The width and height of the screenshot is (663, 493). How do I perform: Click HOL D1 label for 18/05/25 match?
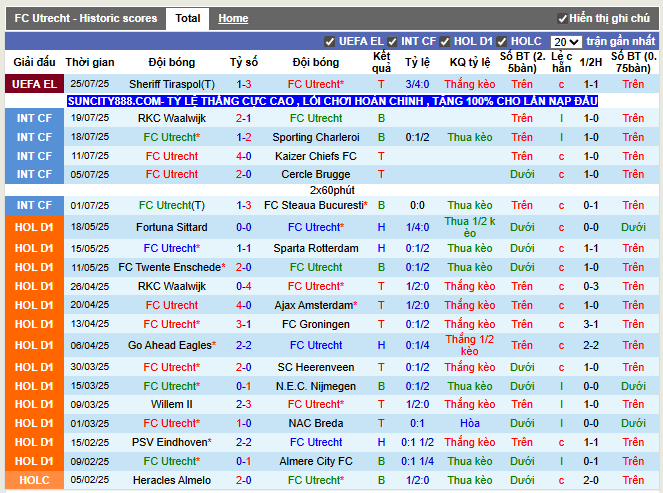[x=34, y=227]
